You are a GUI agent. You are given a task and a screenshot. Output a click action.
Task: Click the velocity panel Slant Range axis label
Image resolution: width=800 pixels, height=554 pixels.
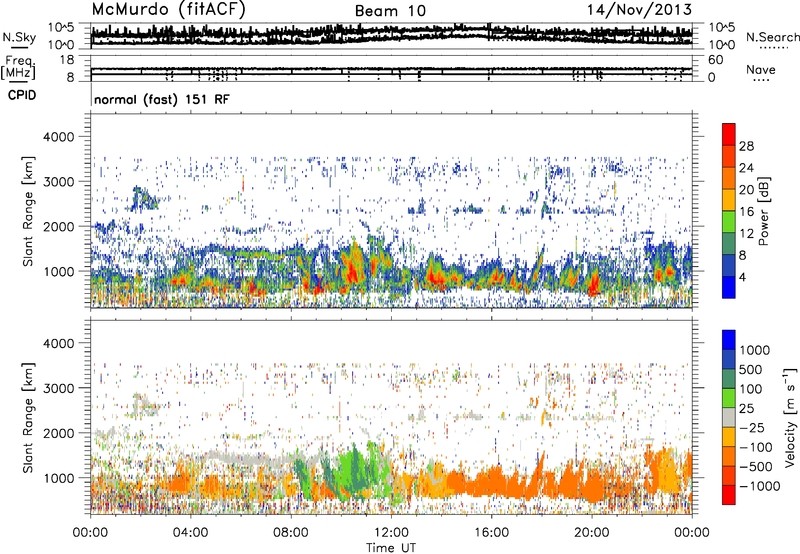tap(28, 417)
